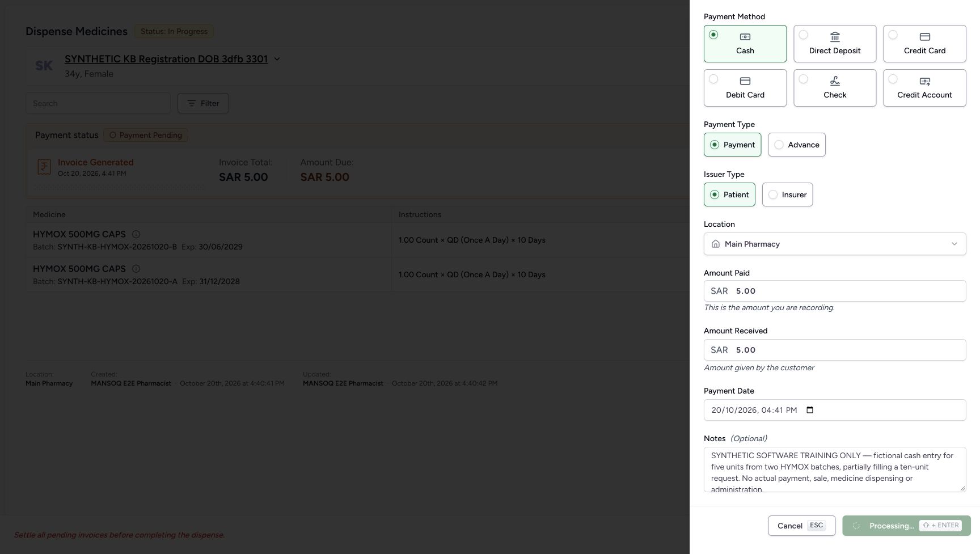The height and width of the screenshot is (554, 980).
Task: Click the Processing submit button
Action: pyautogui.click(x=906, y=526)
